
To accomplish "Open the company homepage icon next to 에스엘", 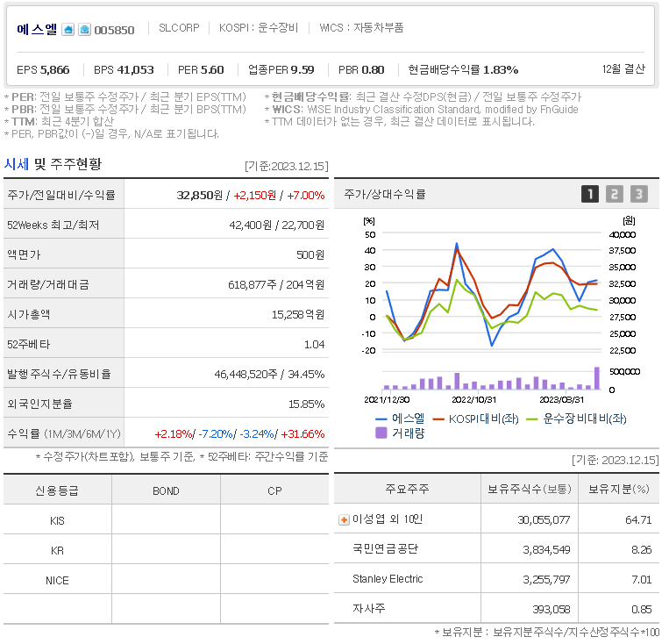I will (68, 30).
